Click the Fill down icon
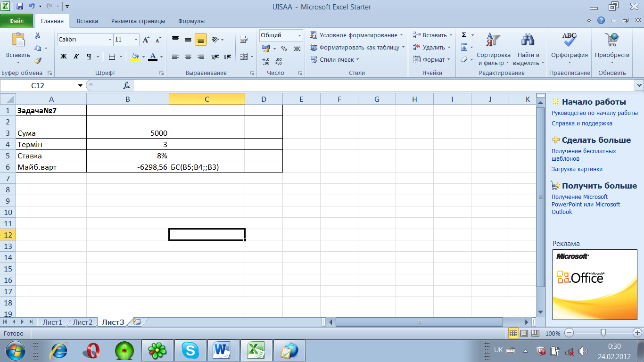Screen dimensions: 644x362 [464, 47]
